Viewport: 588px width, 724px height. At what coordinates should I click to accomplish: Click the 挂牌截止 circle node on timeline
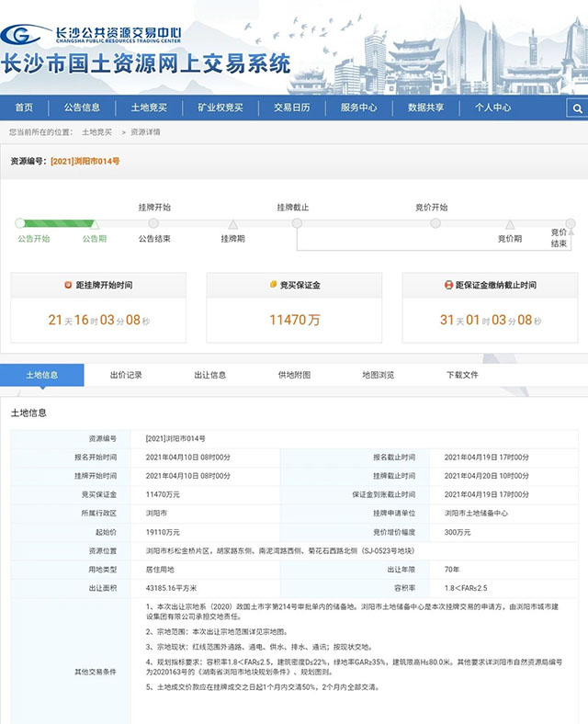297,223
